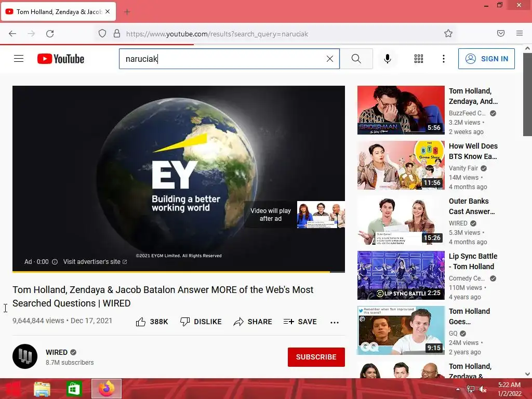The image size is (532, 399).
Task: Start voice search with the microphone
Action: (387, 59)
